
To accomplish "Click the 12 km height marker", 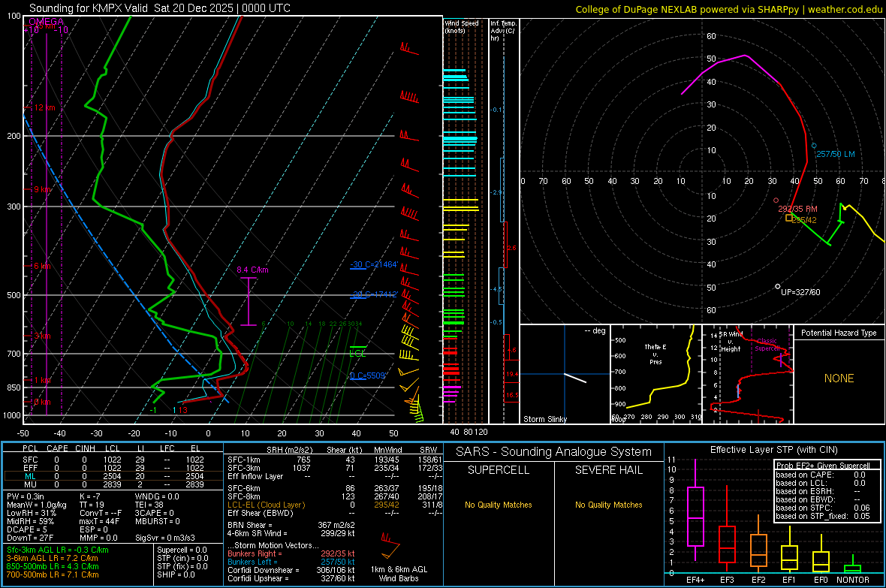I will click(45, 107).
